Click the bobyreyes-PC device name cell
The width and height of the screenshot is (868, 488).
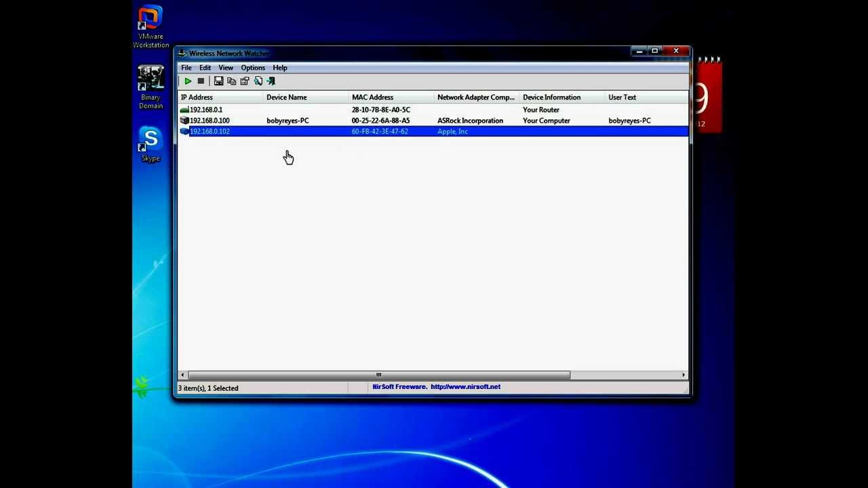point(288,121)
